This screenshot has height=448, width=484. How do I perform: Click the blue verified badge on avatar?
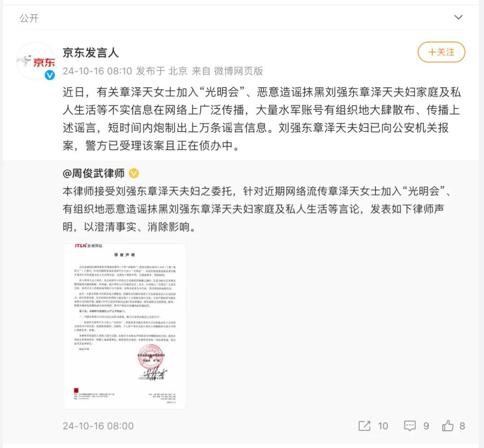(50, 75)
